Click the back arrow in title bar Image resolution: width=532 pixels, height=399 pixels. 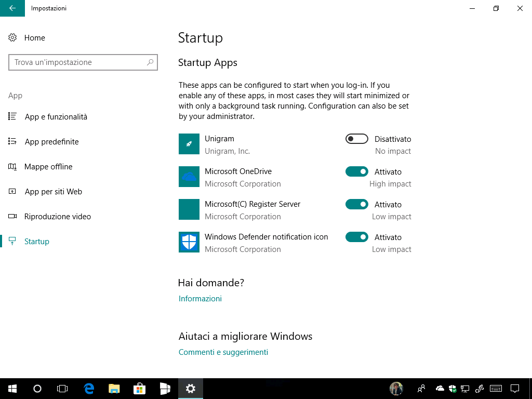[x=12, y=8]
